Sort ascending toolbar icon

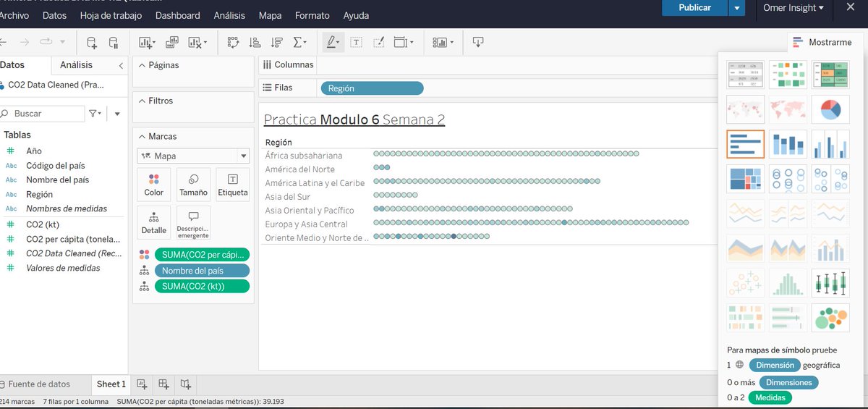click(255, 43)
